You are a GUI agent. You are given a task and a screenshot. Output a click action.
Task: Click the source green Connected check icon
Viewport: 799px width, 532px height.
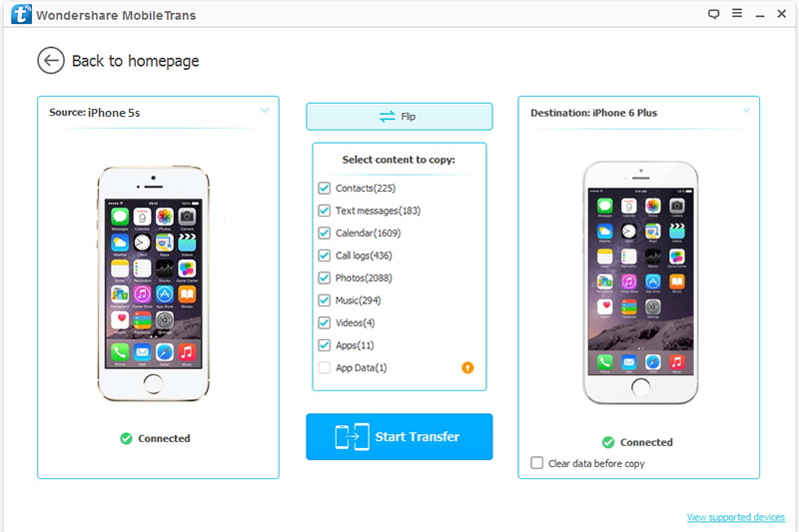[x=126, y=438]
